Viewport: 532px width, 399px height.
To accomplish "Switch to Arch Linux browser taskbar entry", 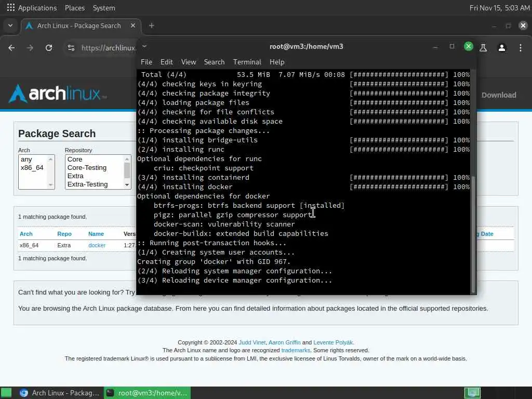I will (59, 393).
